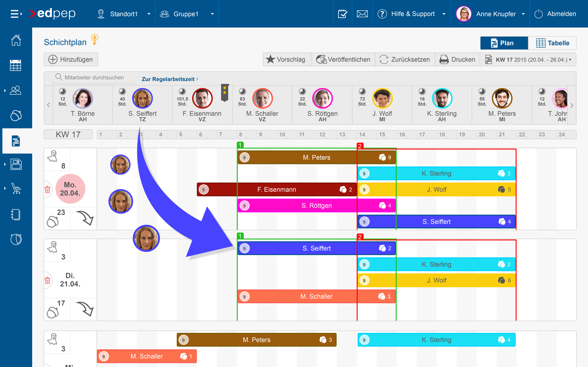Open the Standort1 location dropdown
This screenshot has height=367, width=588.
click(x=124, y=14)
